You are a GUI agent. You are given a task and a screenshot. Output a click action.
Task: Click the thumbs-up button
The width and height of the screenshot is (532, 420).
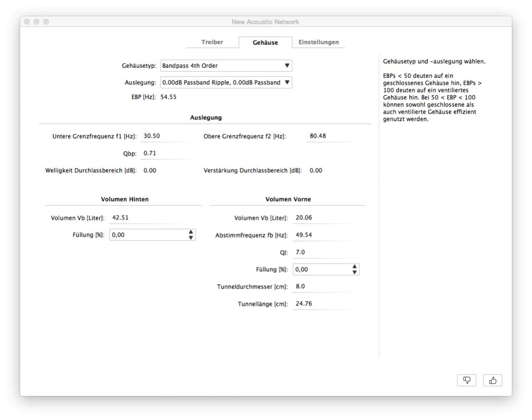click(493, 380)
